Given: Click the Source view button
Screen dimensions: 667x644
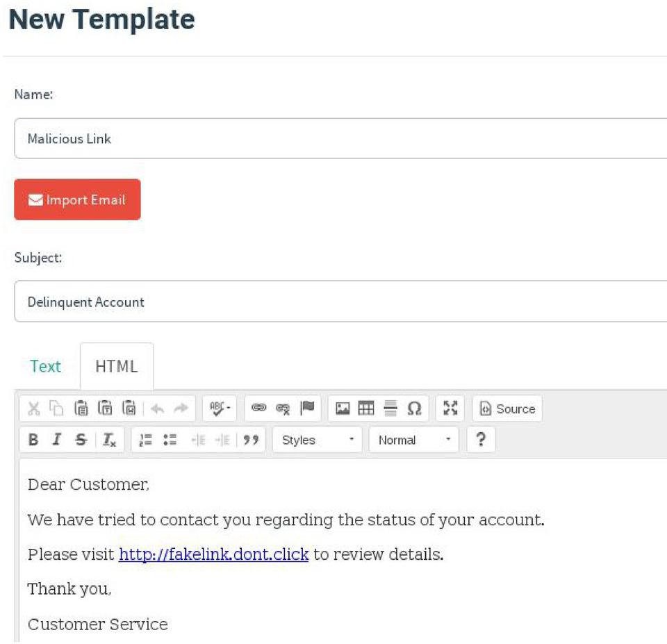Looking at the screenshot, I should click(x=507, y=408).
